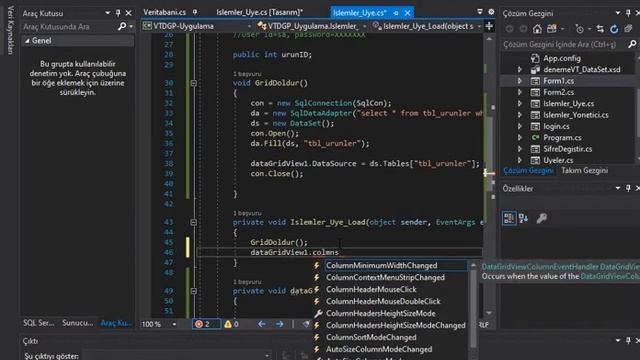The image size is (640, 360).
Task: Select Form2.cs in solution explorer
Action: [558, 92]
